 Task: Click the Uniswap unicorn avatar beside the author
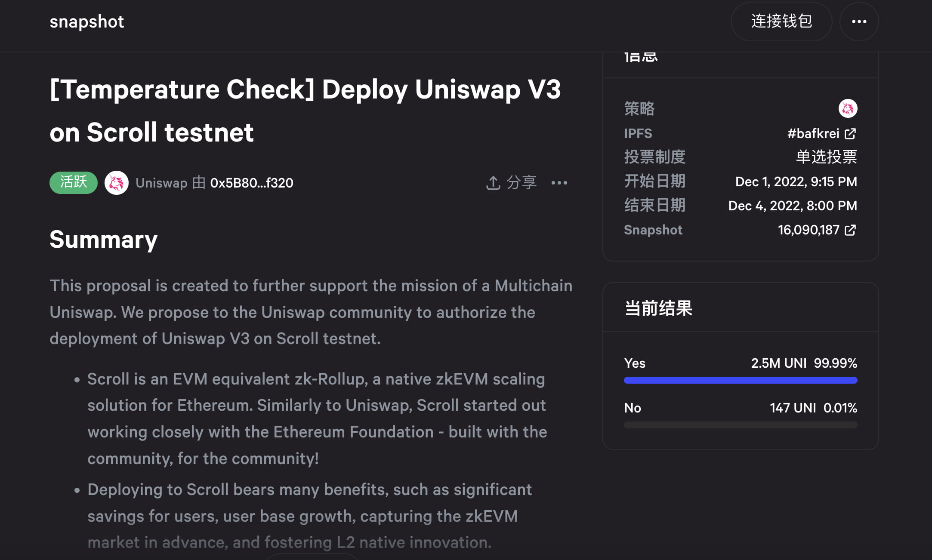pyautogui.click(x=117, y=182)
